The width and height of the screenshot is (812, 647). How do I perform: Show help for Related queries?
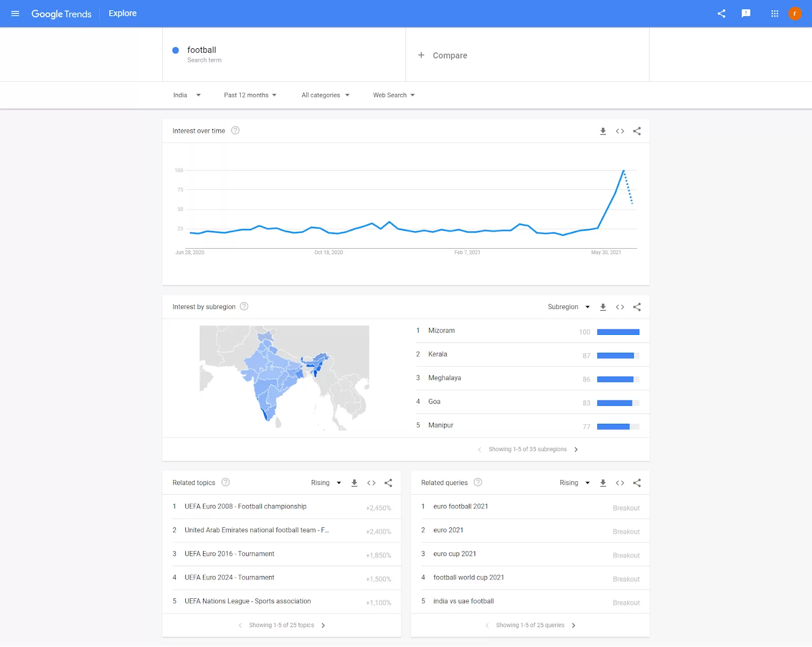click(478, 482)
